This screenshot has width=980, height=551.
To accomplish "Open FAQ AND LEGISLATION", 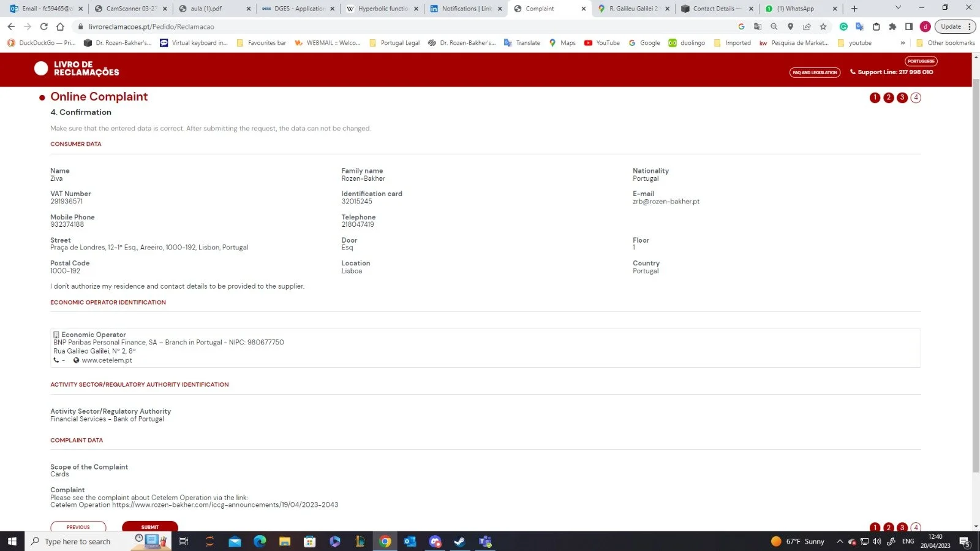I will click(815, 72).
